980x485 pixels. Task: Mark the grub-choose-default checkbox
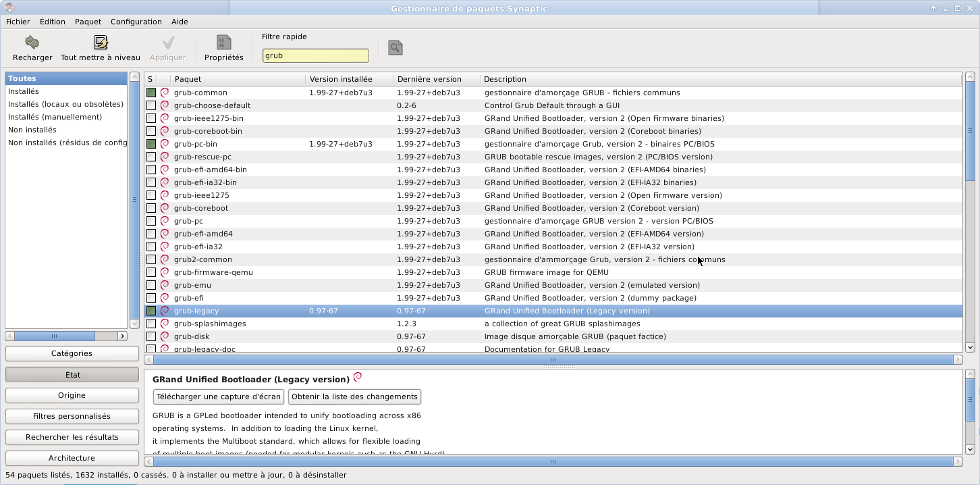(151, 105)
